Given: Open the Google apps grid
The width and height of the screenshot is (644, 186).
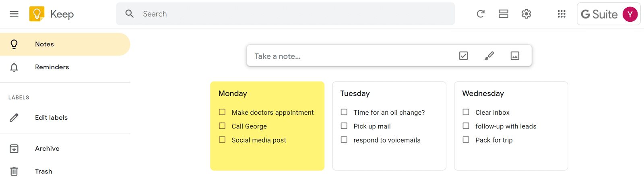Looking at the screenshot, I should 561,14.
